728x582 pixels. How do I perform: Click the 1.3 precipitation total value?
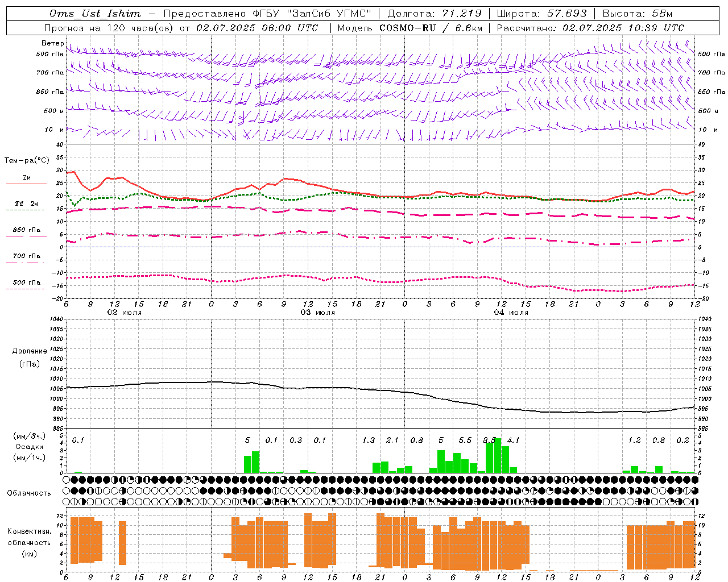tap(369, 440)
